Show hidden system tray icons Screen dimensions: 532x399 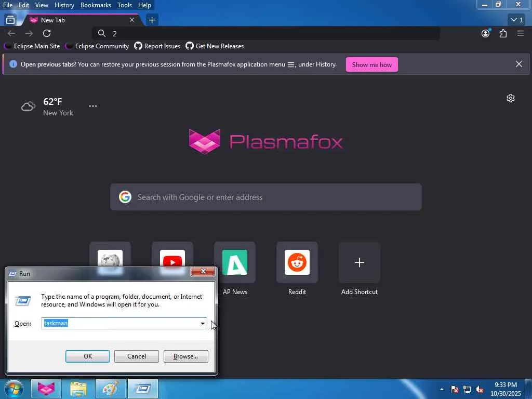coord(442,389)
